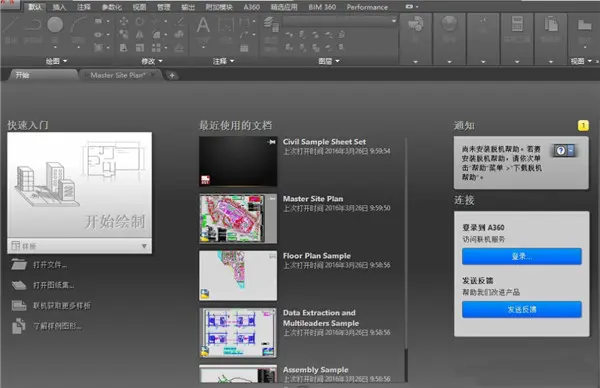Toggle the pin on Civil Sample Sheet Set
The width and height of the screenshot is (600, 388).
point(271,142)
